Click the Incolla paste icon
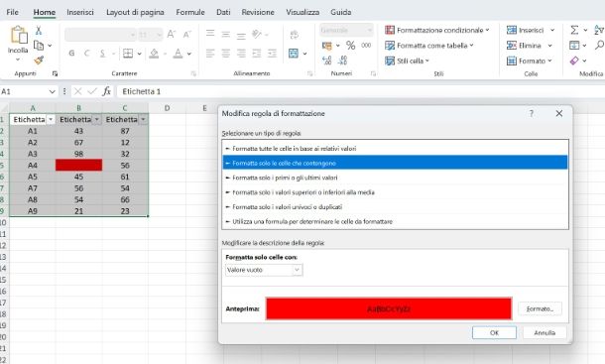Viewport: 605px width, 364px height. click(19, 35)
